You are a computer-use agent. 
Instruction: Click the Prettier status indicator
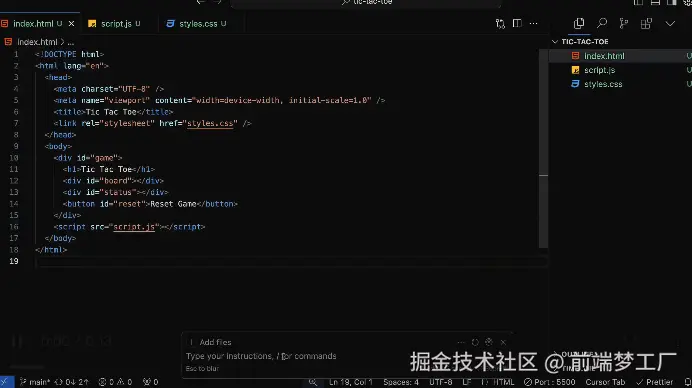click(654, 382)
